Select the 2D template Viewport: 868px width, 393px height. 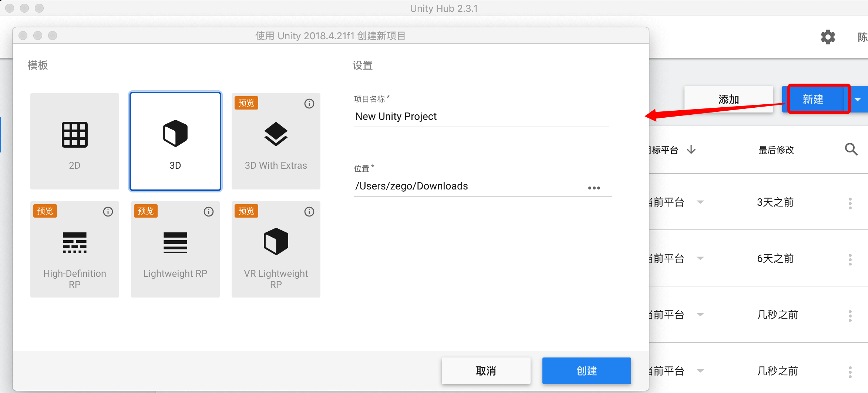[x=74, y=141]
